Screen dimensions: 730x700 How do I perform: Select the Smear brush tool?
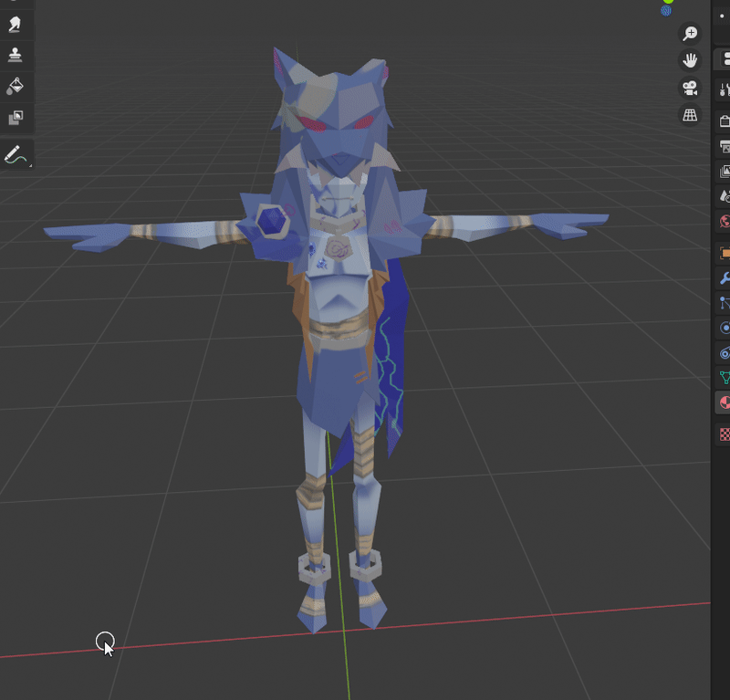click(x=15, y=25)
